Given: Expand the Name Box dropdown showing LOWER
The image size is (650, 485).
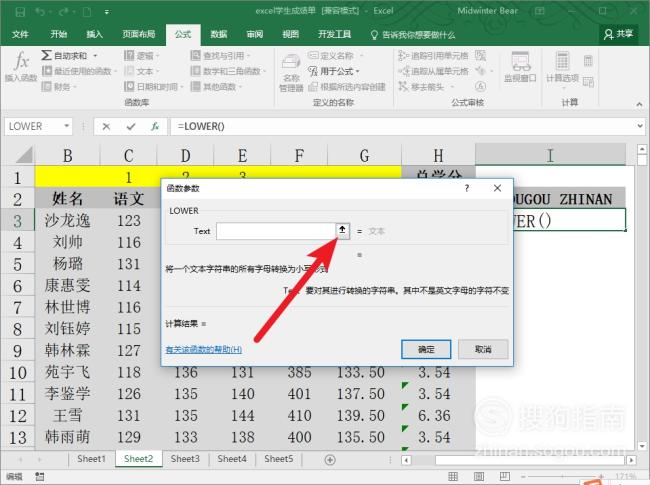Looking at the screenshot, I should [x=66, y=126].
